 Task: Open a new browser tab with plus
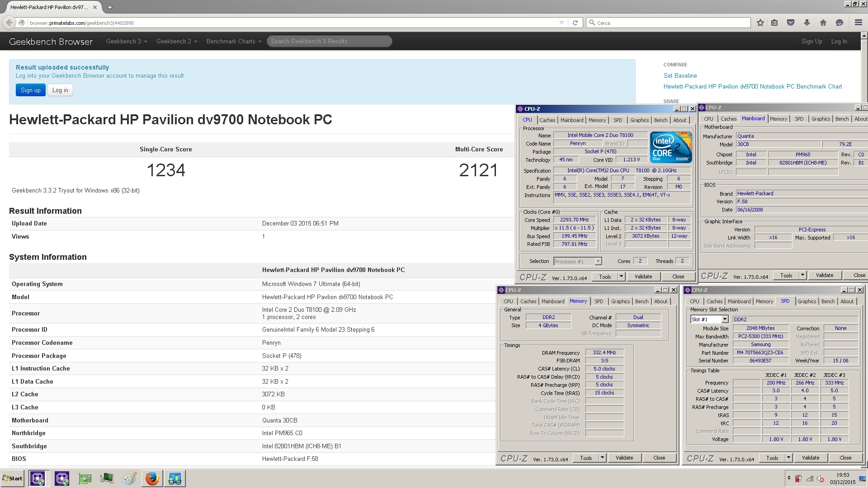click(109, 7)
